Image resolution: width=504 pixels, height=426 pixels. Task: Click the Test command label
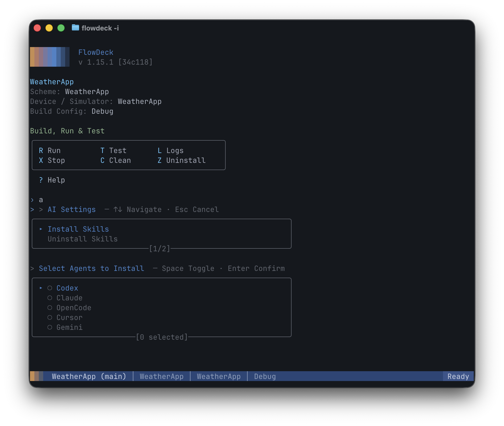[x=118, y=151]
